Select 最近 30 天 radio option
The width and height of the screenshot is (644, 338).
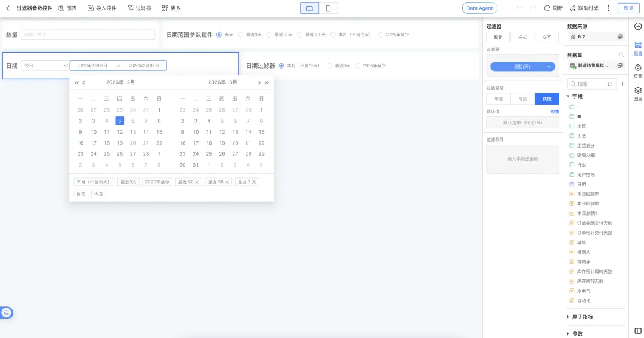(299, 35)
